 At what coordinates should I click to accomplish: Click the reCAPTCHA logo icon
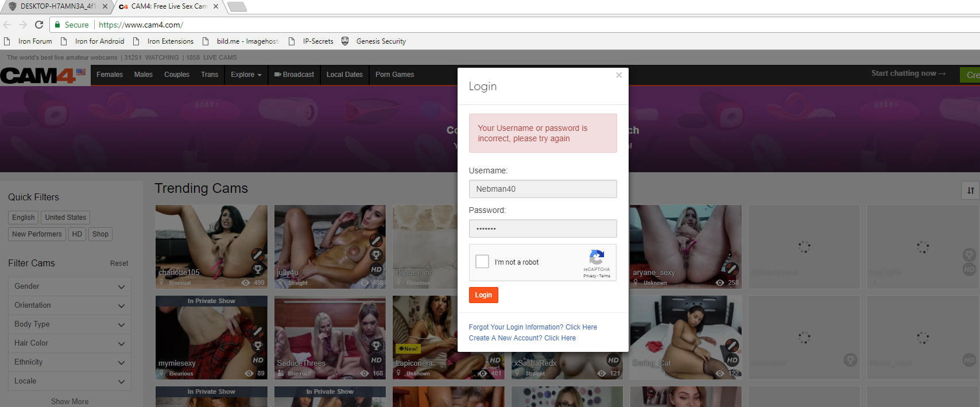597,257
